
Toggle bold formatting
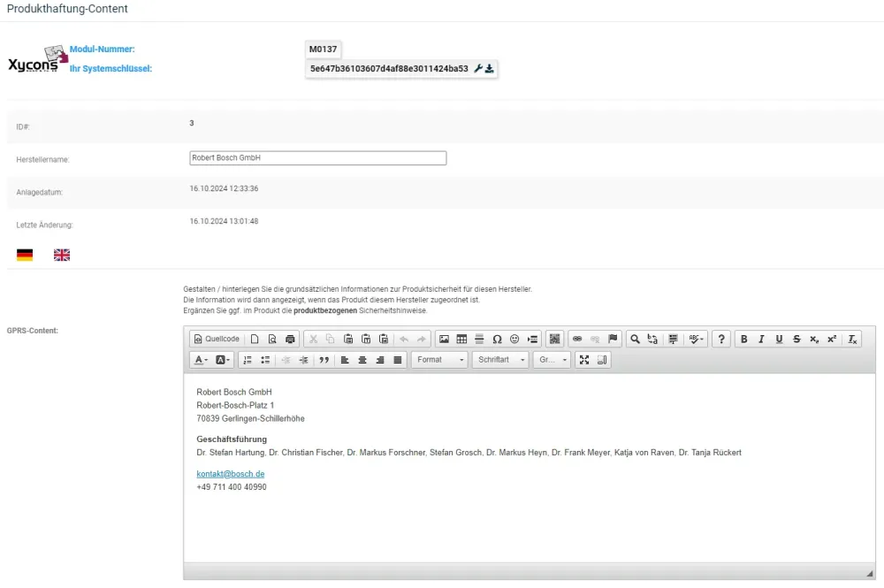(744, 339)
